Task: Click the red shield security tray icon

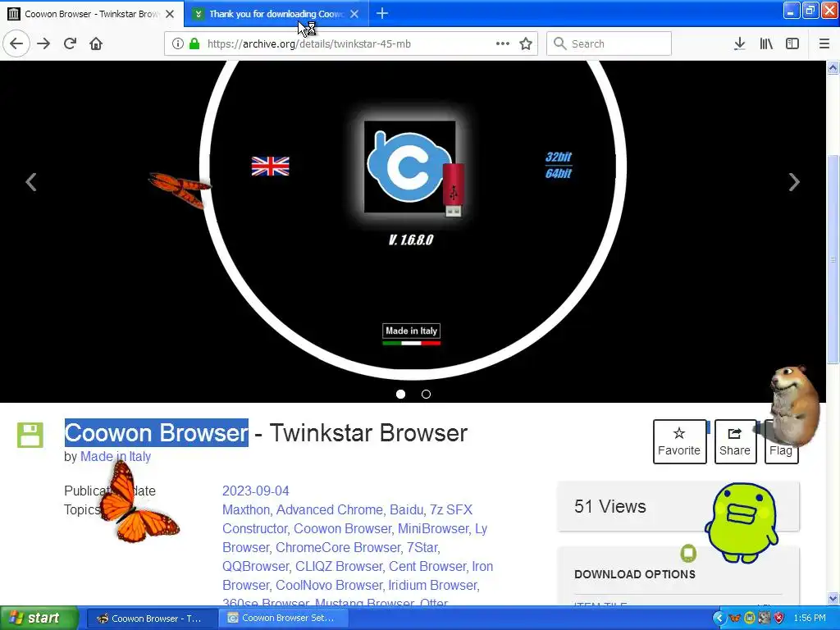Action: (779, 619)
